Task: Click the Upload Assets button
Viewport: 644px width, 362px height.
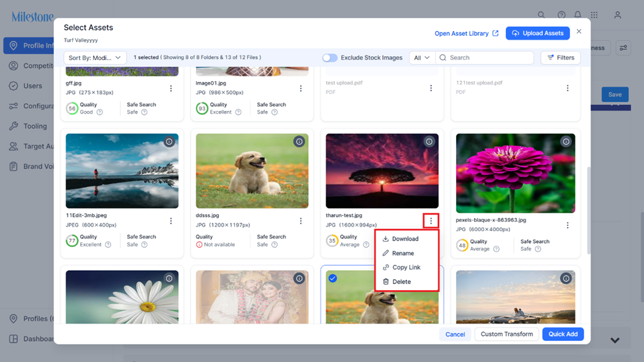Action: pos(538,33)
